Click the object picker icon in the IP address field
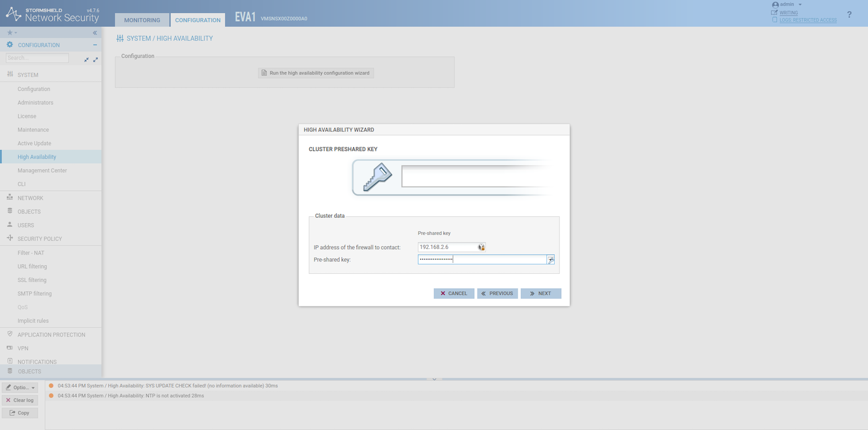The image size is (868, 430). pyautogui.click(x=481, y=247)
